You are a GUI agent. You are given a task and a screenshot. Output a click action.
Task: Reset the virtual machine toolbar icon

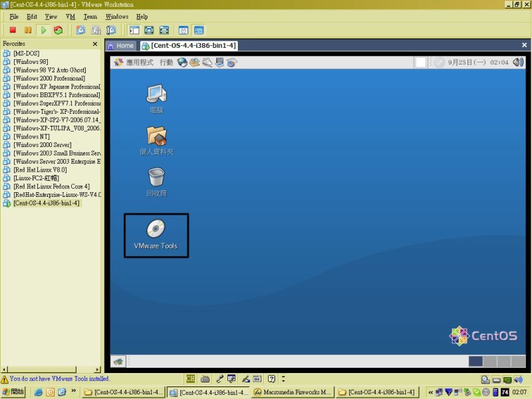click(59, 30)
